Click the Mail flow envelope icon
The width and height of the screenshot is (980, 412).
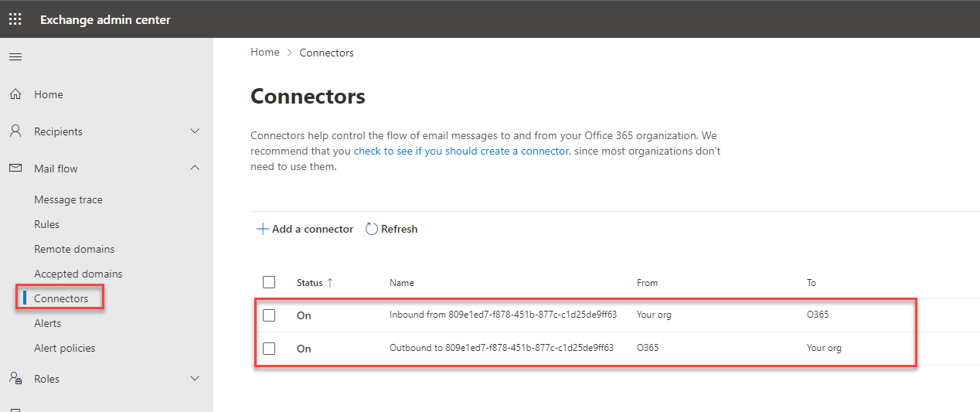[x=15, y=169]
